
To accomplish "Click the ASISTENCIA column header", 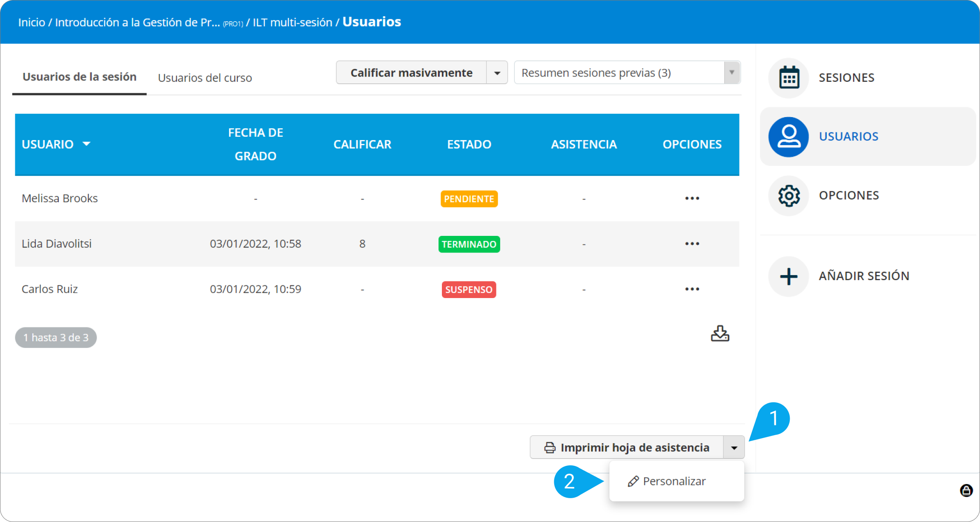I will [x=584, y=144].
